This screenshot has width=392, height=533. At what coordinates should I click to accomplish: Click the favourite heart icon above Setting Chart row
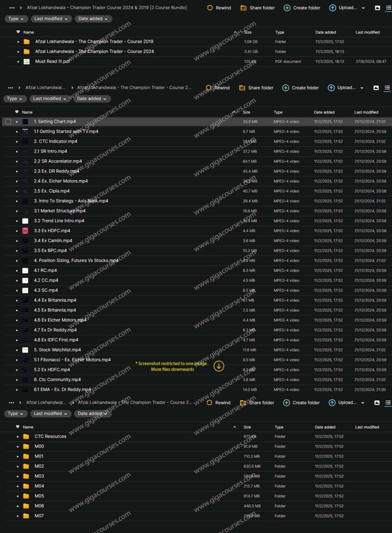coord(17,112)
